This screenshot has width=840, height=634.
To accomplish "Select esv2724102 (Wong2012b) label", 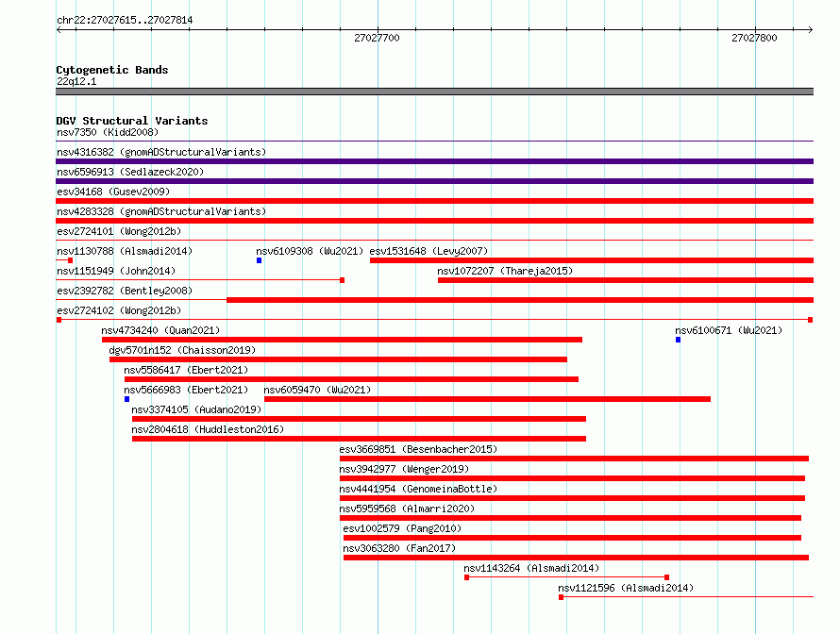I will [x=119, y=310].
